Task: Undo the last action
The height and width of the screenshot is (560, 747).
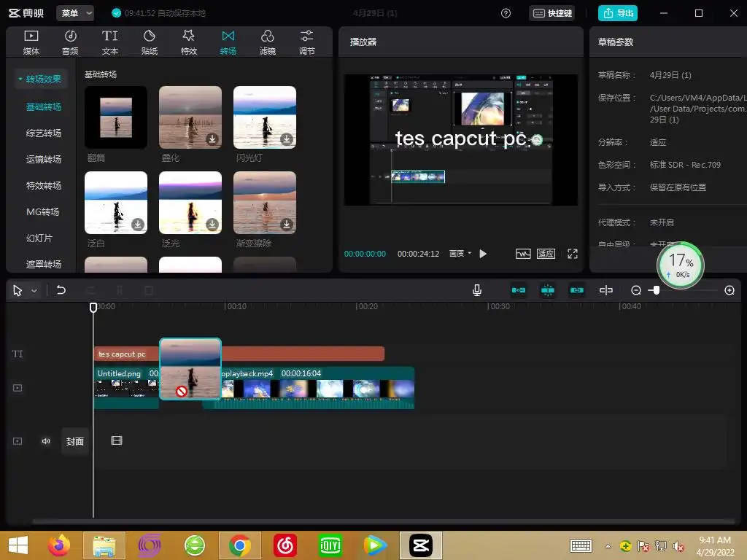Action: pyautogui.click(x=61, y=290)
